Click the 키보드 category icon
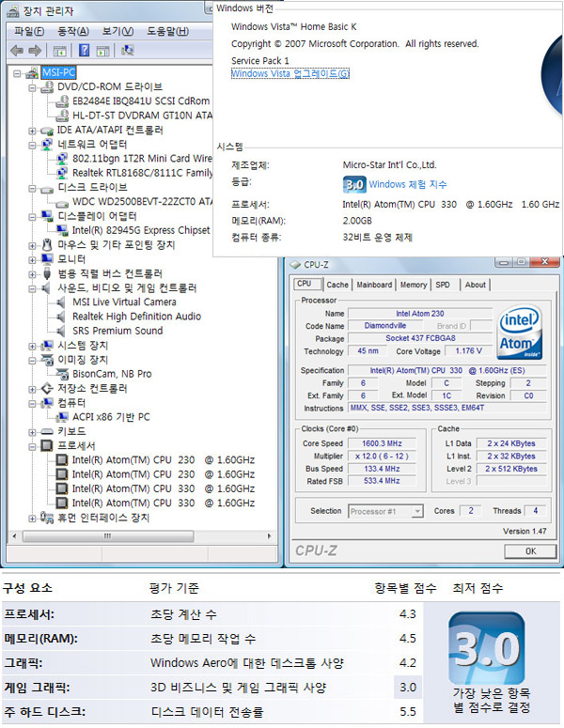The width and height of the screenshot is (564, 728). (47, 432)
